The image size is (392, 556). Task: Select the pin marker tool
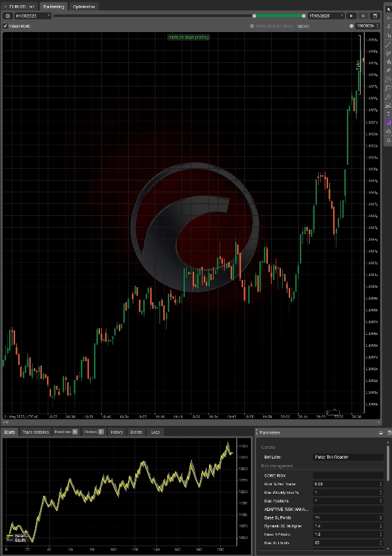[x=389, y=71]
